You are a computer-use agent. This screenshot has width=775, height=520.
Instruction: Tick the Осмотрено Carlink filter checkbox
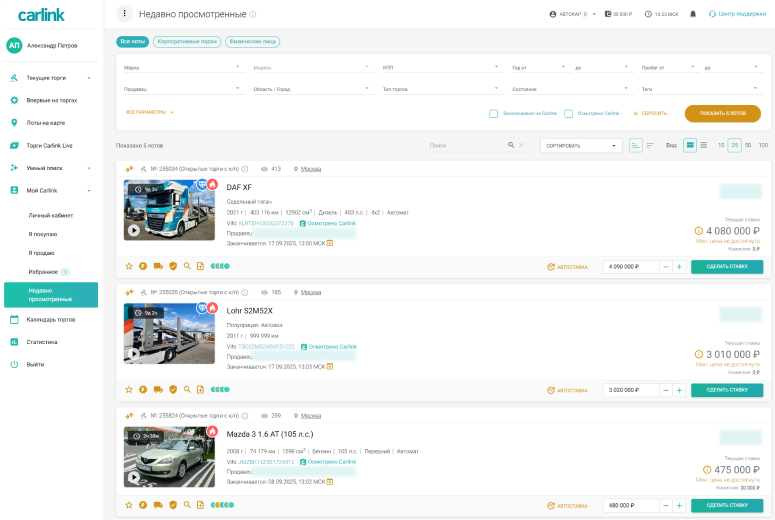tap(568, 114)
